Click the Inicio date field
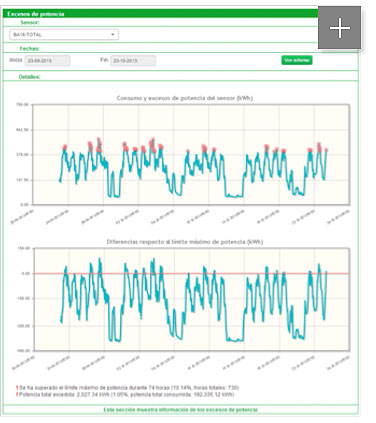Viewport: 376px width, 423px height. 48,61
